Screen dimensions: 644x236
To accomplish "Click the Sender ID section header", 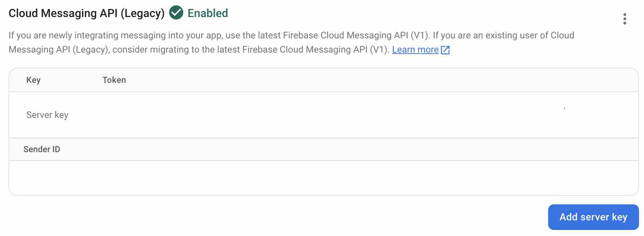I will (x=42, y=149).
